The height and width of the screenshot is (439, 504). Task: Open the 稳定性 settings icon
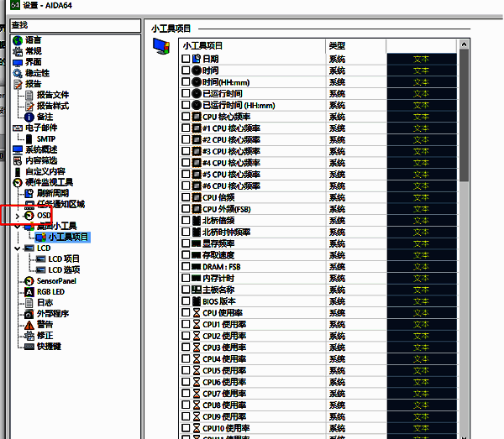(18, 73)
